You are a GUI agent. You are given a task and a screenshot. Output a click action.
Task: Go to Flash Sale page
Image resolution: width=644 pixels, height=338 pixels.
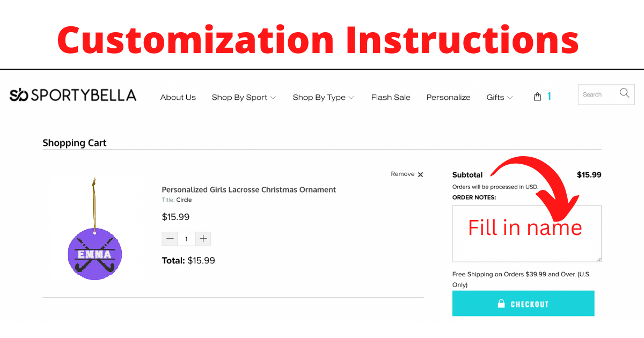(391, 98)
